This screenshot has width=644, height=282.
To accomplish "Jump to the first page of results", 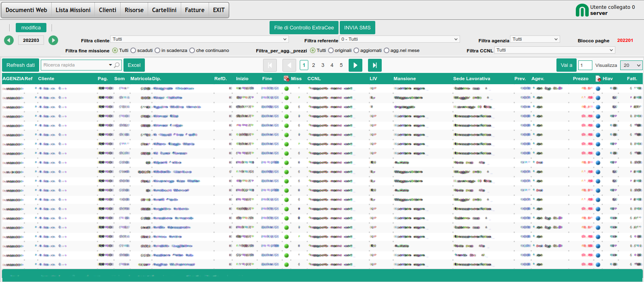I will click(x=270, y=65).
